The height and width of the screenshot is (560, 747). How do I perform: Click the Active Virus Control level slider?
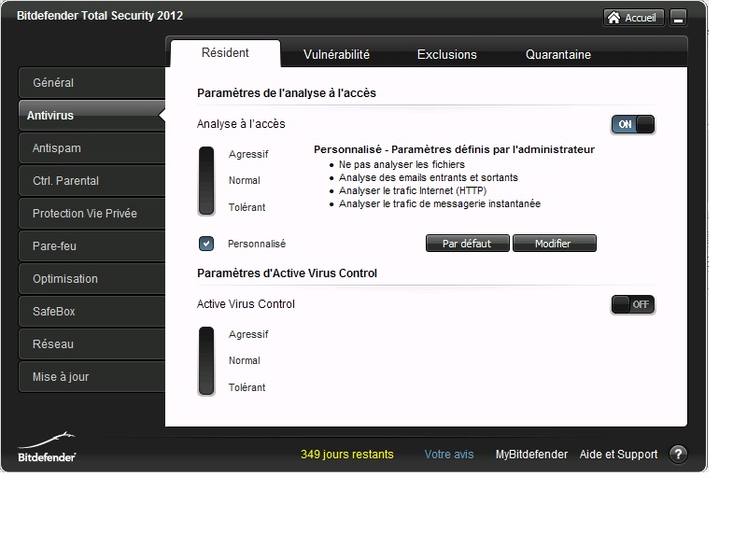point(206,361)
